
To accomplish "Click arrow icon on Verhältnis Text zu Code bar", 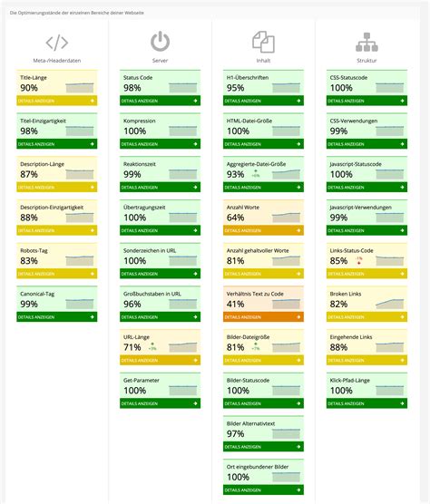I will 298,317.
